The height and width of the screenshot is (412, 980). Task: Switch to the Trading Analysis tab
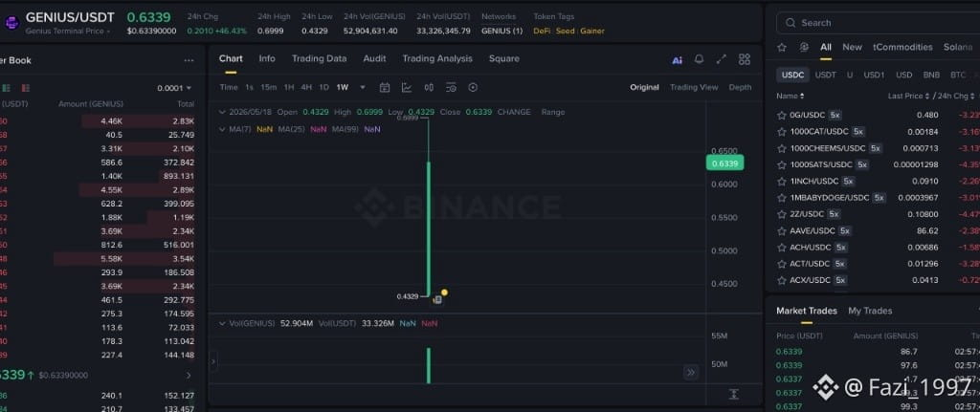(437, 58)
